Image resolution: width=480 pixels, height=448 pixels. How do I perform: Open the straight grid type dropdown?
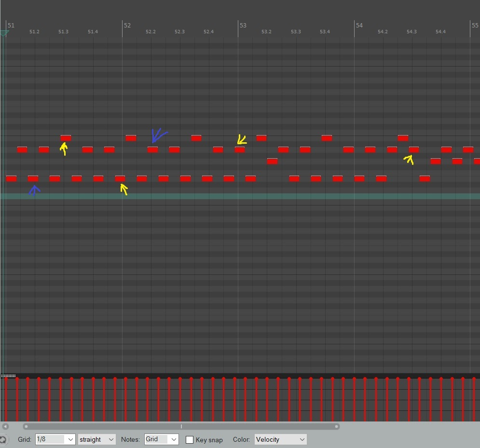pyautogui.click(x=97, y=439)
